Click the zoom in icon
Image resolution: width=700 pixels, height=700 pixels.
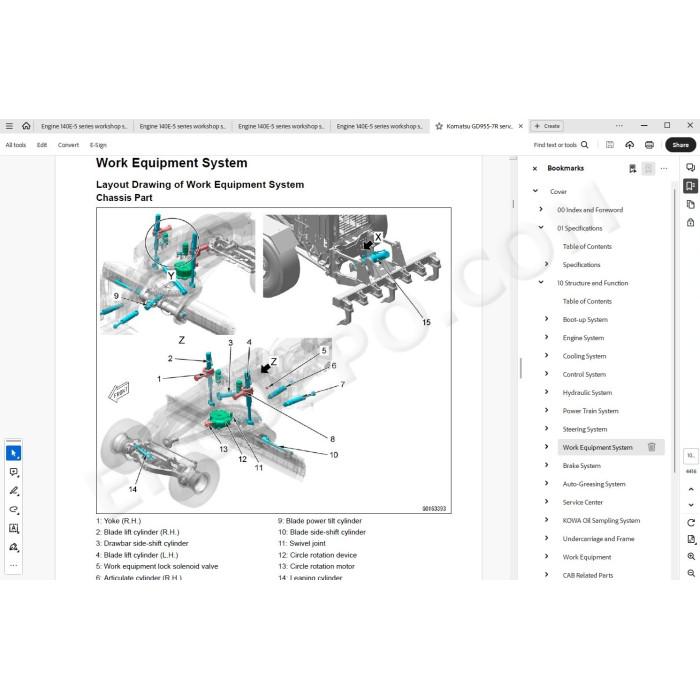click(691, 556)
